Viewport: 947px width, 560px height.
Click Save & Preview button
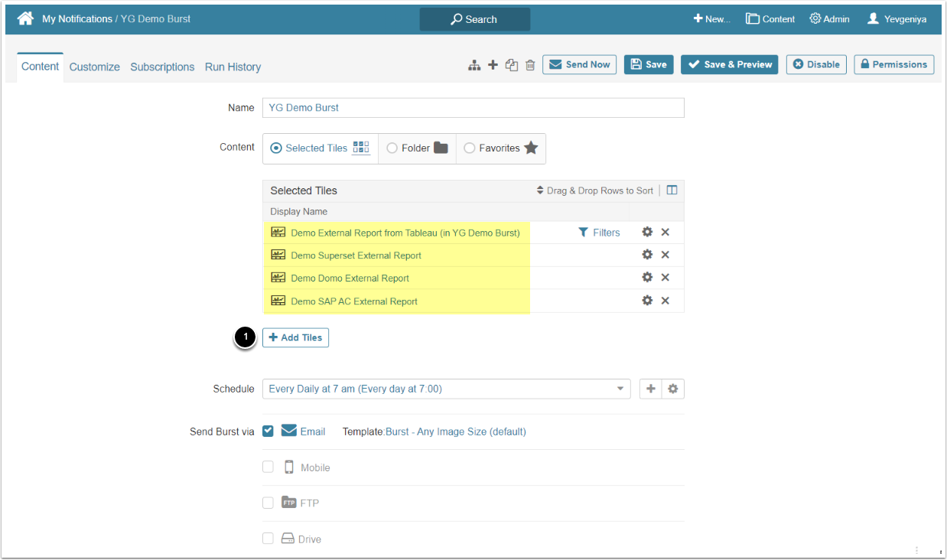click(730, 65)
